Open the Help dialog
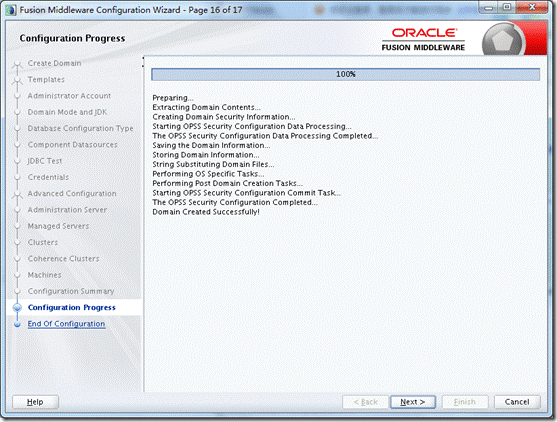Screen dimensions: 557x422 click(35, 402)
